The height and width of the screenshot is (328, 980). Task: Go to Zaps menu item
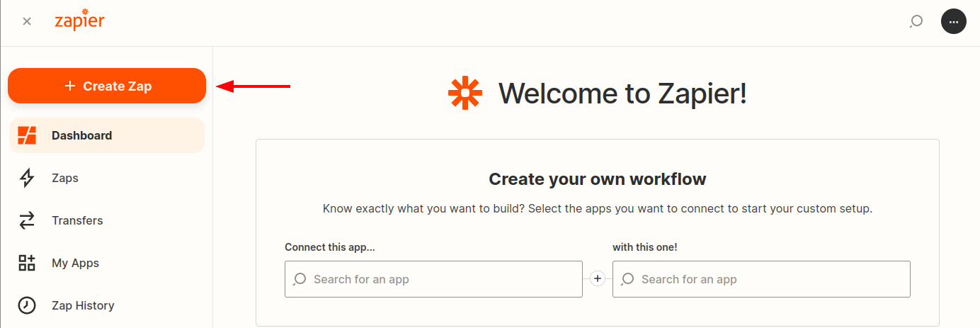65,178
